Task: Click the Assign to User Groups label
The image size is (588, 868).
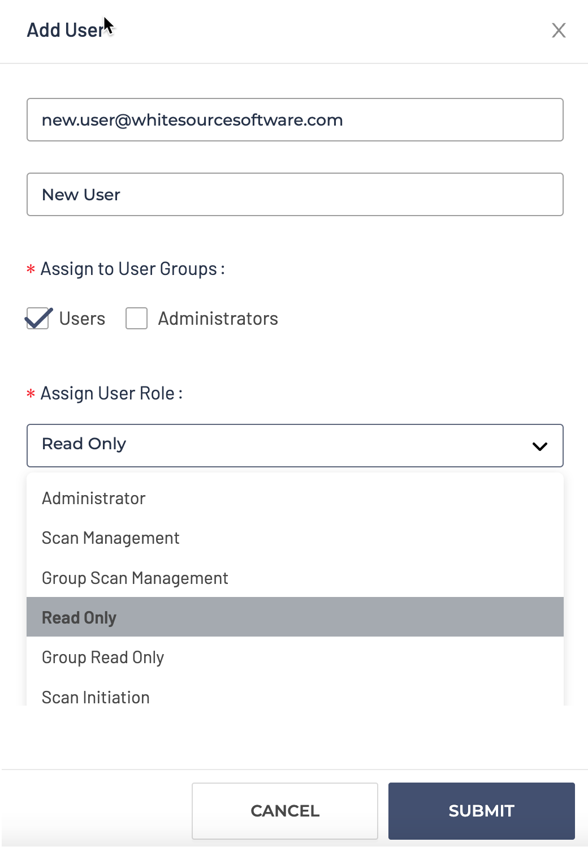Action: point(132,269)
